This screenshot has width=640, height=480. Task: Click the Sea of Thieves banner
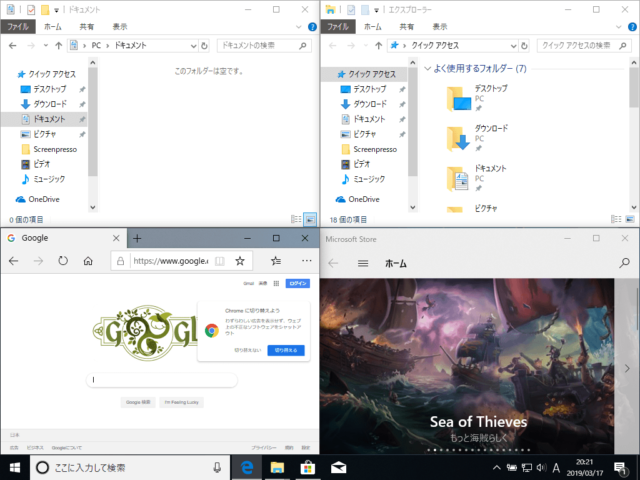[467, 366]
